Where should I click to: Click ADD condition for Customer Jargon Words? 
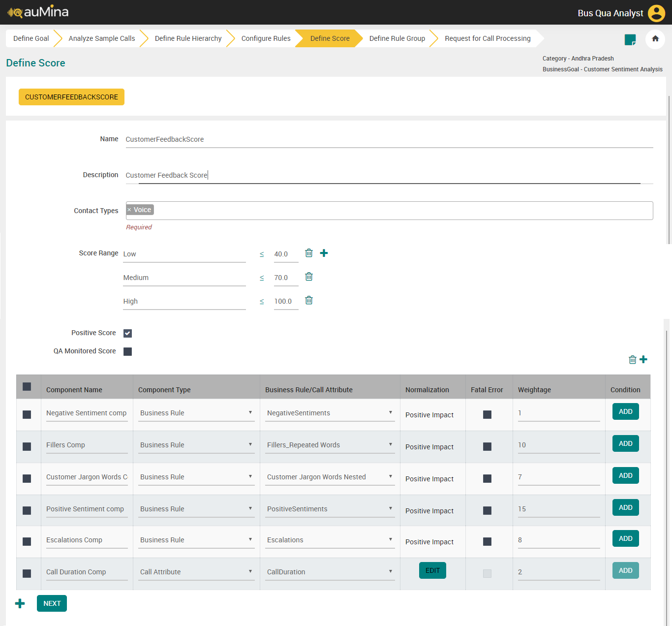coord(626,475)
